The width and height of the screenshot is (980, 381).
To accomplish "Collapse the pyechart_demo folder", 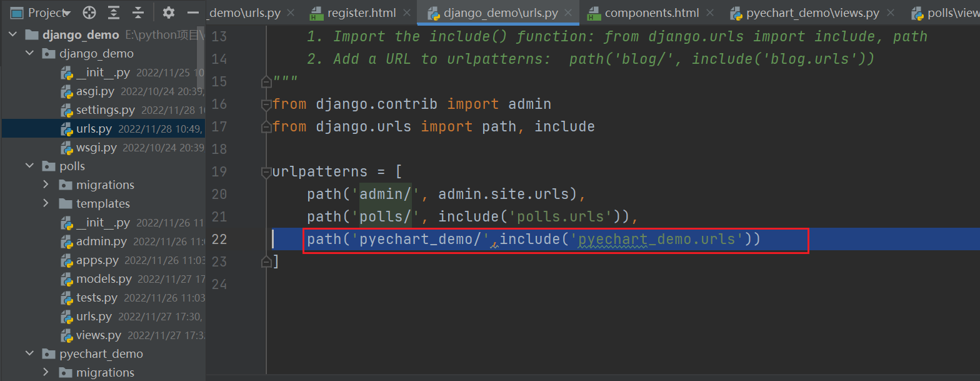I will point(29,354).
